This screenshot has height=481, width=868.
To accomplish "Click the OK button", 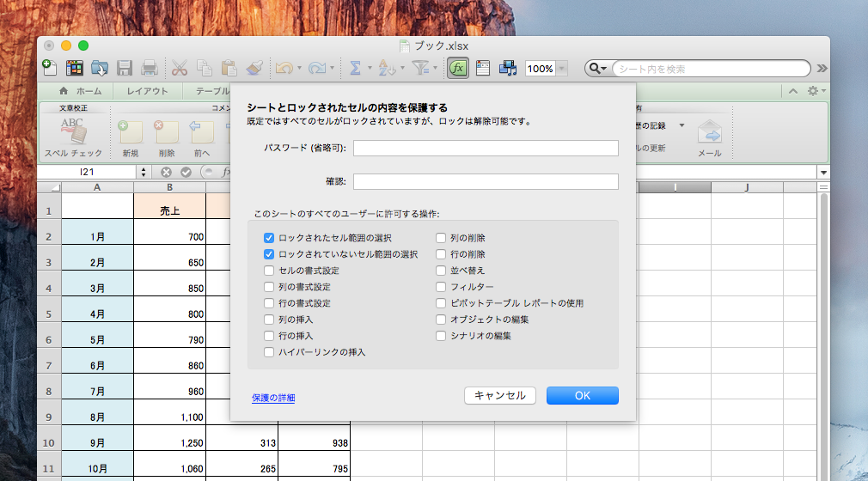I will coord(583,396).
